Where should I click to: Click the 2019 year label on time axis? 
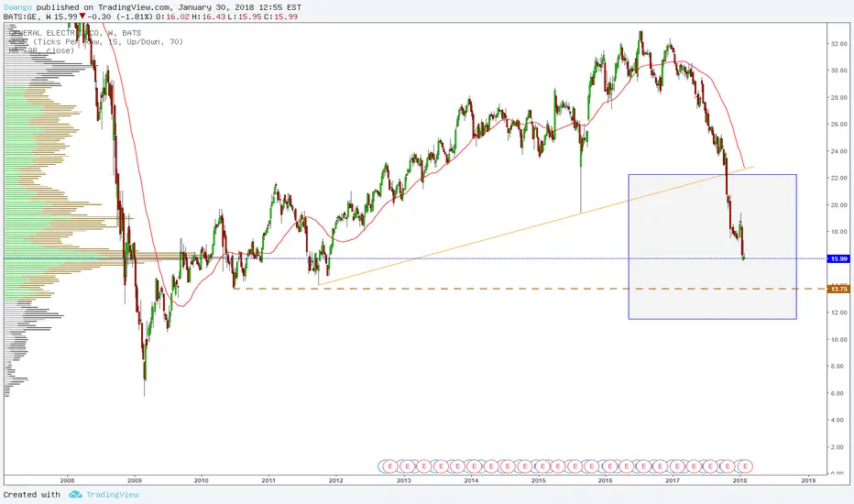pos(808,480)
